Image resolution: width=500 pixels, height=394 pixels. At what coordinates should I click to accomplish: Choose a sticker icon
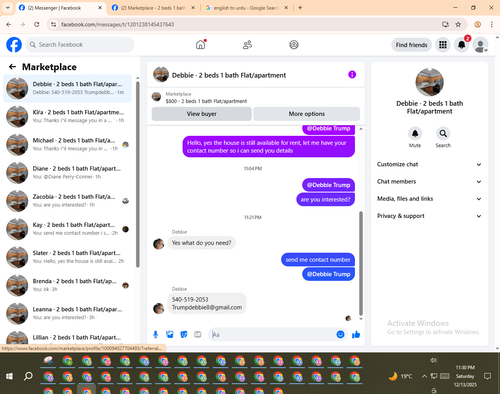tap(184, 334)
